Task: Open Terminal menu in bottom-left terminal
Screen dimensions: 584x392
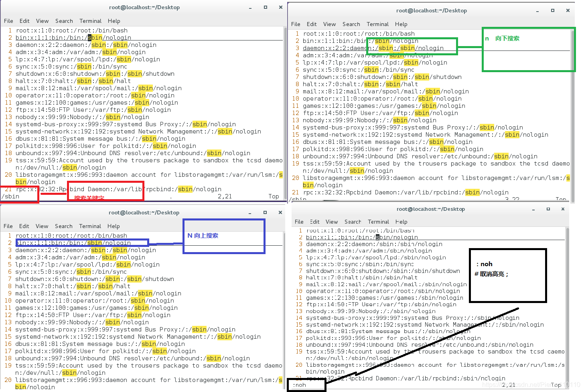Action: tap(90, 226)
